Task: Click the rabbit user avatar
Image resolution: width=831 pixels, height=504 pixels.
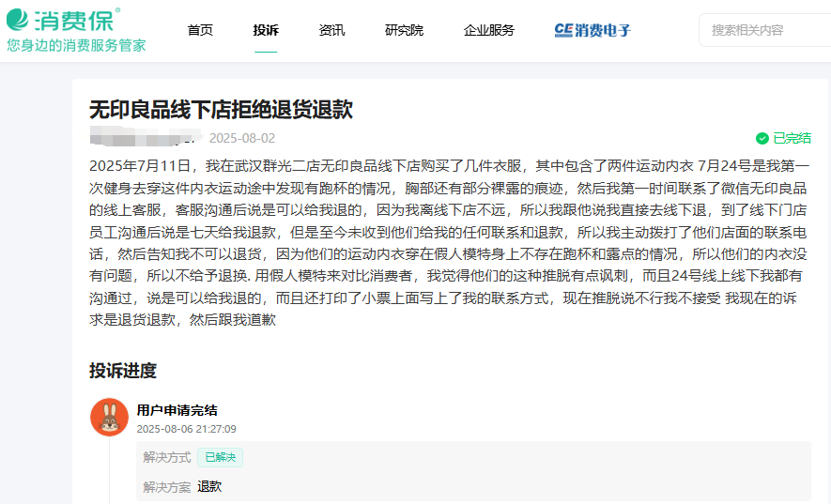Action: pyautogui.click(x=109, y=417)
